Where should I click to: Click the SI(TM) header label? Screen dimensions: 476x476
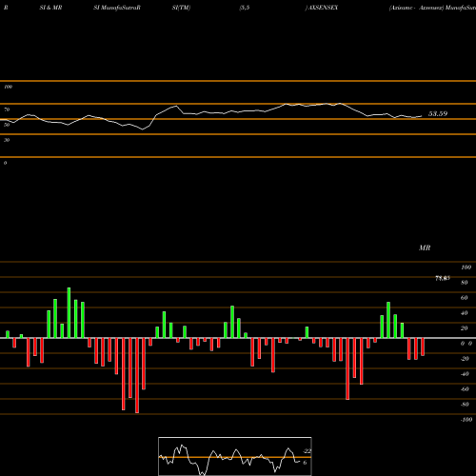(181, 8)
